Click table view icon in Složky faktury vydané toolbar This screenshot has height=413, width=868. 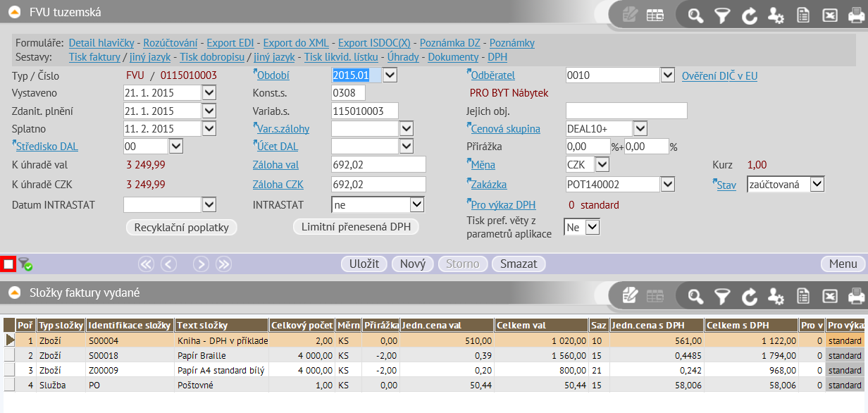(655, 296)
